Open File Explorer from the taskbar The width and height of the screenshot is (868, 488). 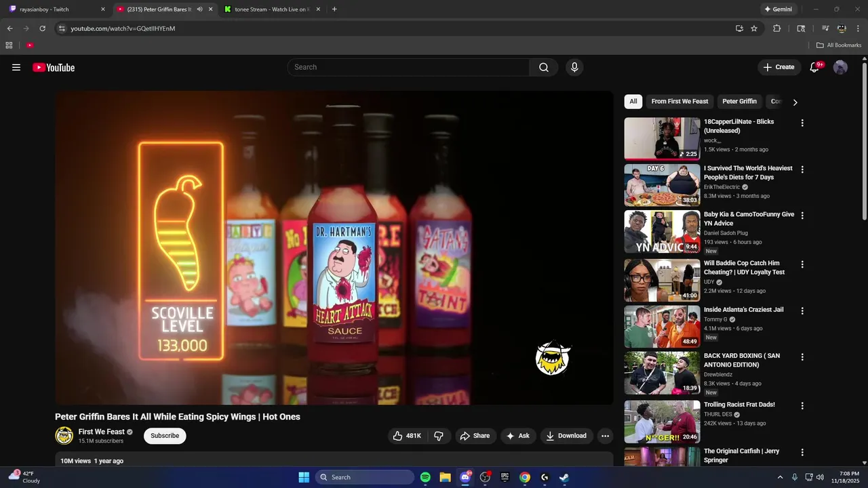[x=445, y=477]
